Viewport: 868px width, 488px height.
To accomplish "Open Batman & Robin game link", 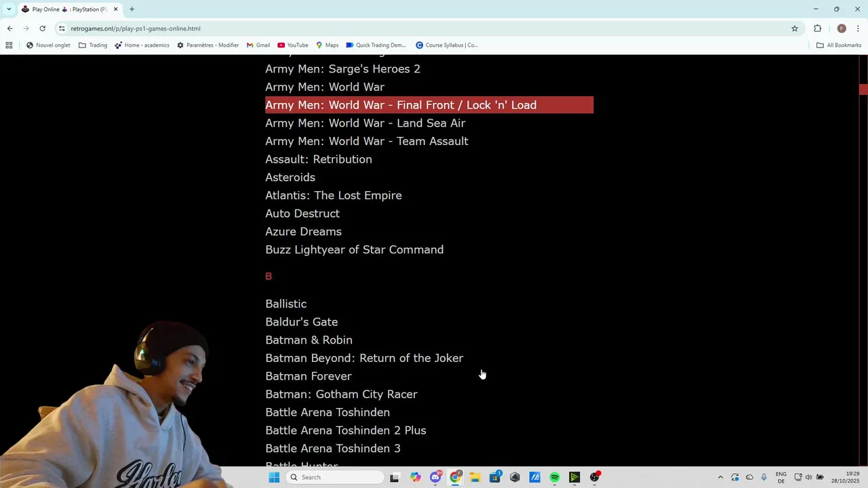I will 309,340.
